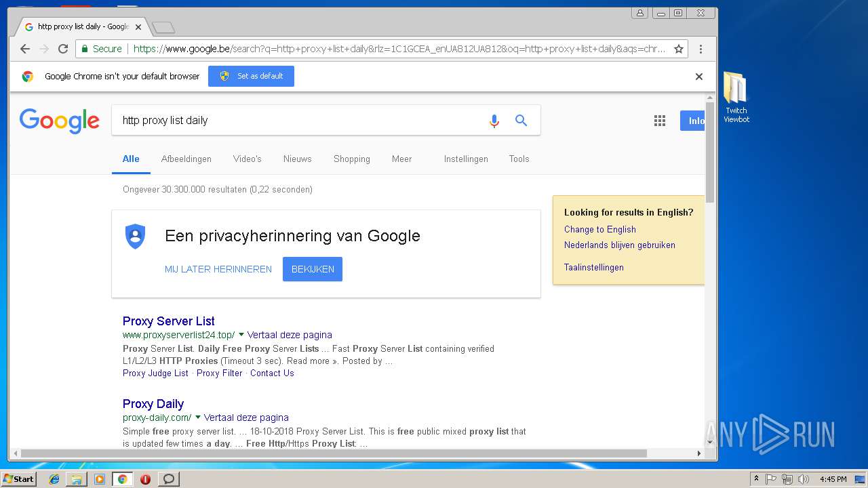This screenshot has height=488, width=868.
Task: Open Instellingen menu
Action: [466, 159]
